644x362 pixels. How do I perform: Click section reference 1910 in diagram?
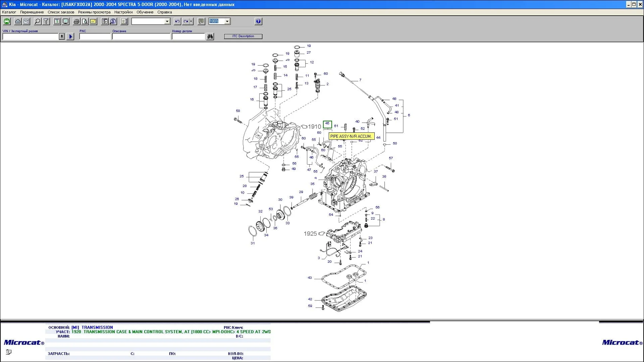tap(315, 127)
